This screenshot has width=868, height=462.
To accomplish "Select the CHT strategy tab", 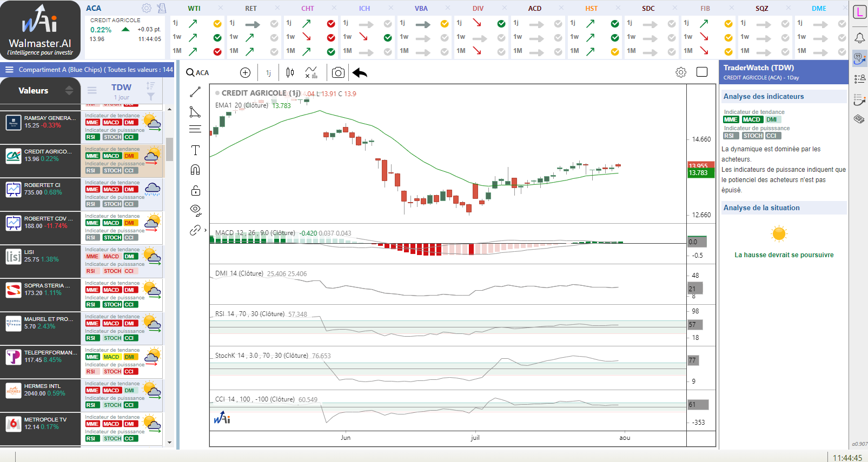I will pyautogui.click(x=308, y=8).
